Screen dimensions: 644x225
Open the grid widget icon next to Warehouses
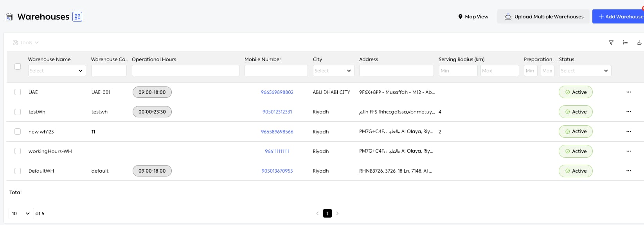(x=77, y=17)
